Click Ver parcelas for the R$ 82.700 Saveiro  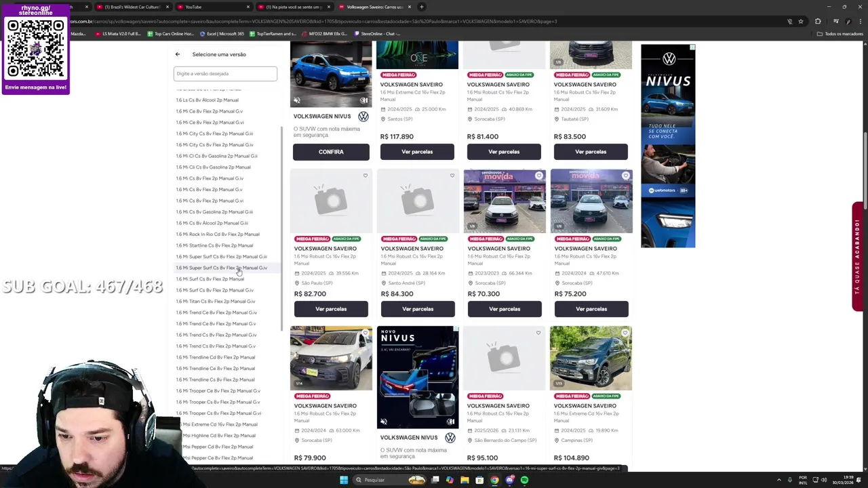tap(331, 309)
